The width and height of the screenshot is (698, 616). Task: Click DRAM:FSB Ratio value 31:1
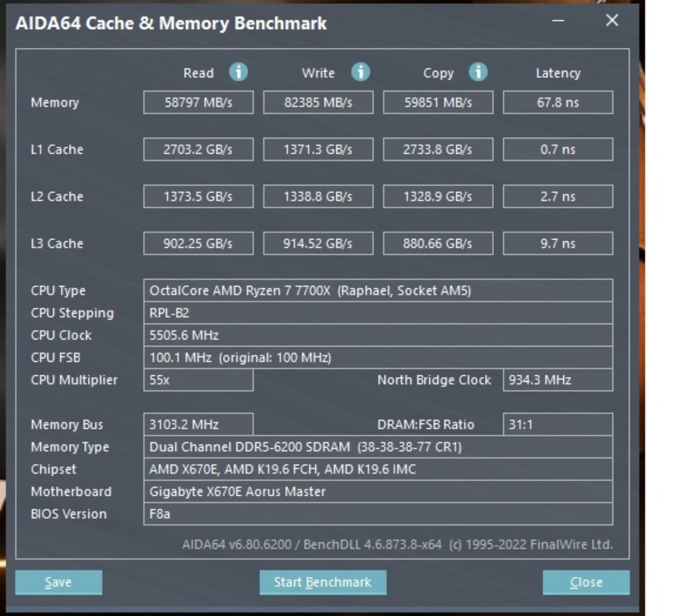click(558, 424)
